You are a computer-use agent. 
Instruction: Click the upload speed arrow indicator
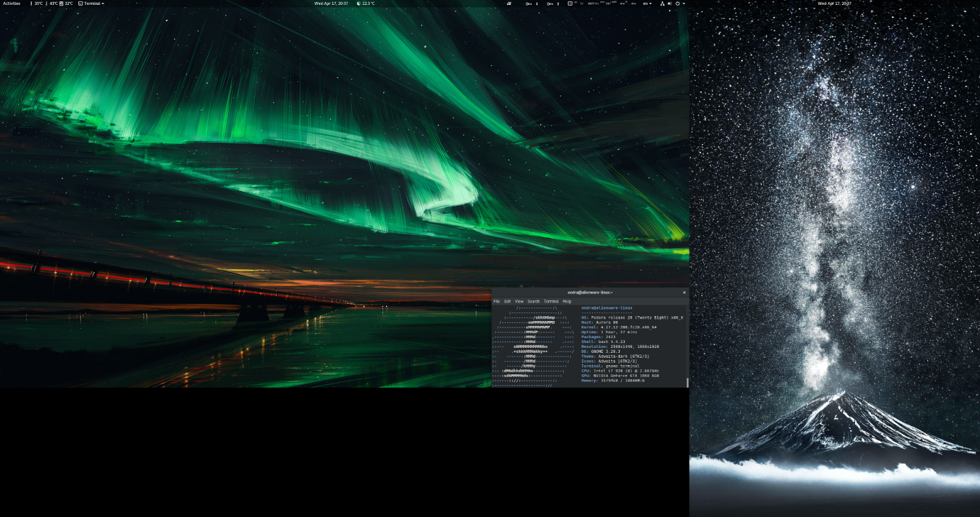tap(558, 4)
